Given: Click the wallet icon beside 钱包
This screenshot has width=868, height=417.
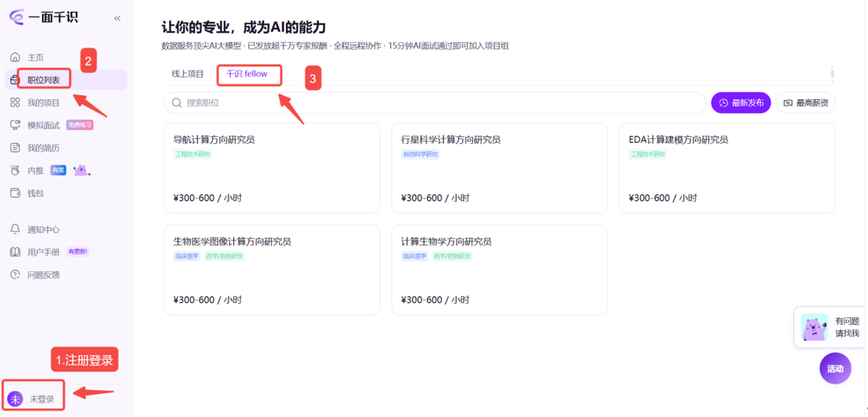Looking at the screenshot, I should click(15, 193).
